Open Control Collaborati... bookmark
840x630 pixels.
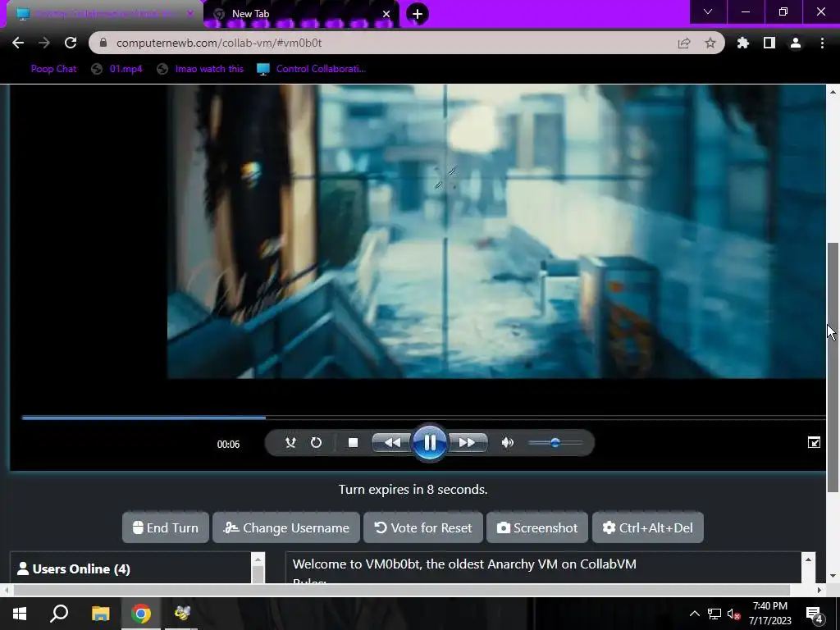point(311,69)
